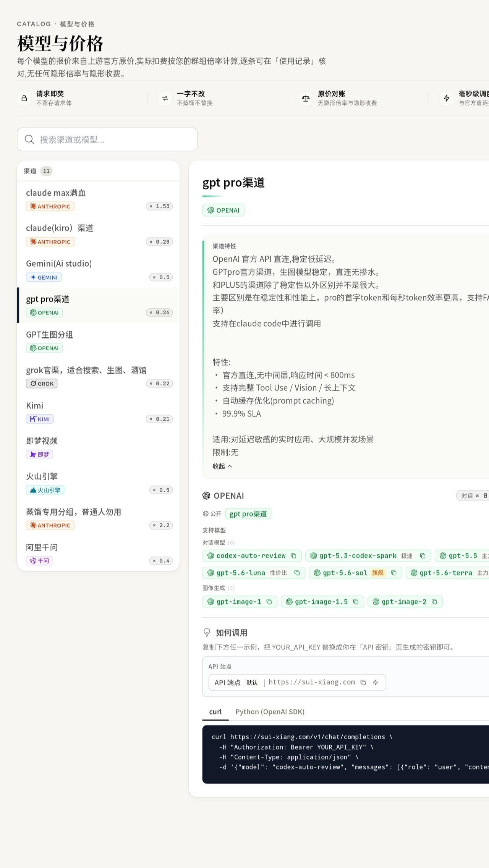Image resolution: width=489 pixels, height=868 pixels.
Task: Click the × 2.2 multiplier badge
Action: [x=161, y=525]
